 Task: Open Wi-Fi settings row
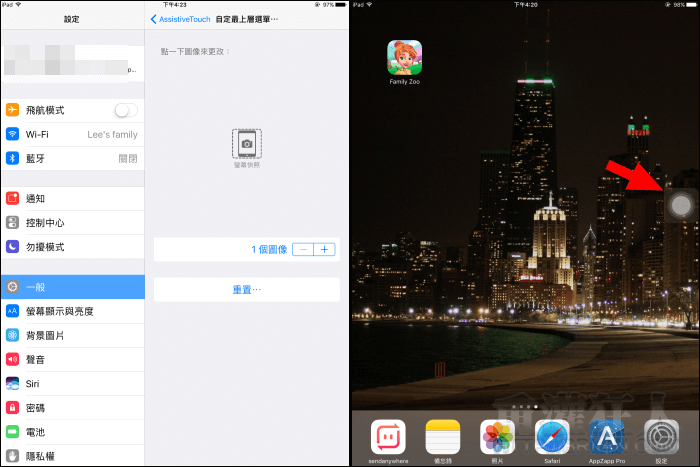pyautogui.click(x=72, y=134)
